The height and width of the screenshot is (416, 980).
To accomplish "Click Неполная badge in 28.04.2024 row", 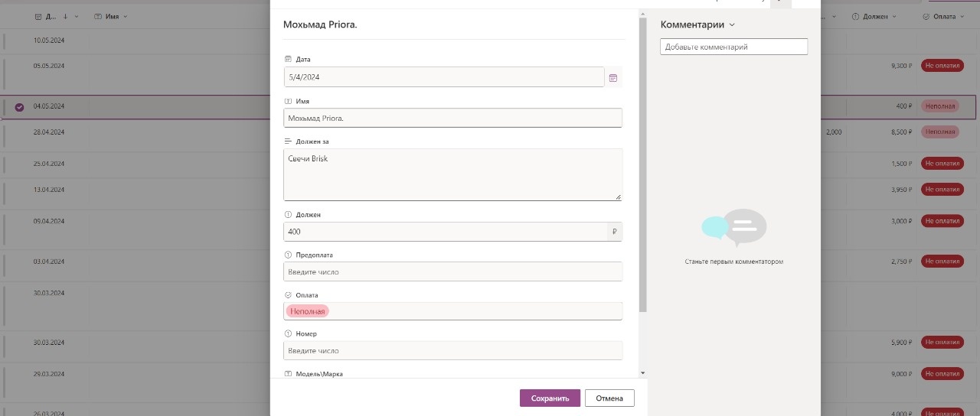I will (x=939, y=132).
